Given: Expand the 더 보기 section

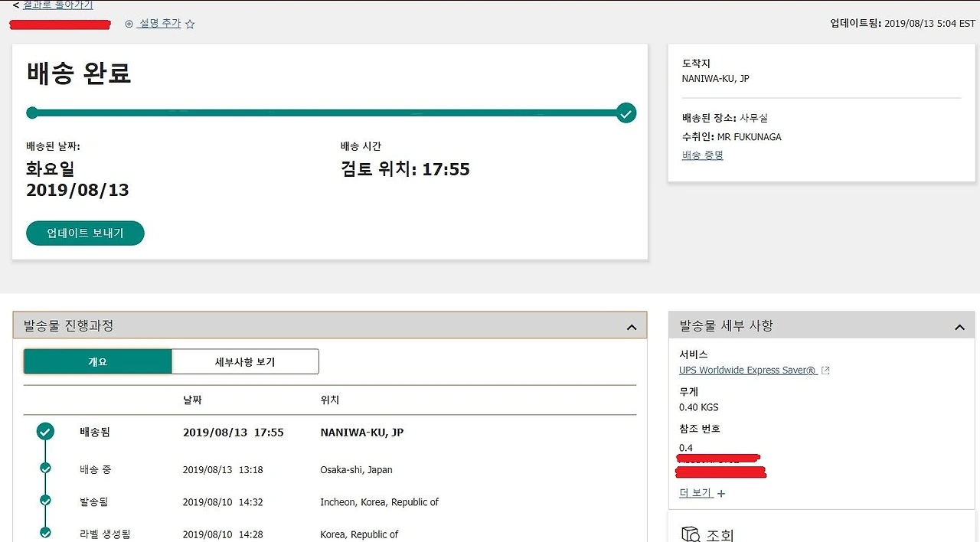Looking at the screenshot, I should [697, 492].
